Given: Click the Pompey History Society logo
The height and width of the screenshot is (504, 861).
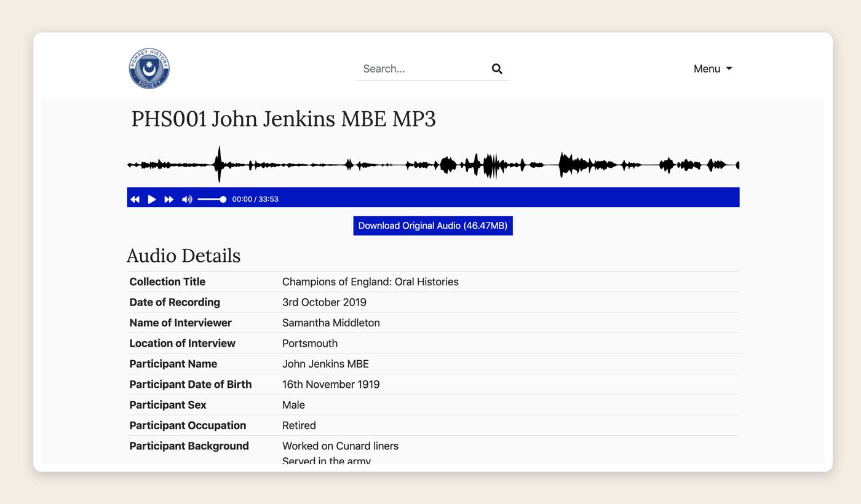Looking at the screenshot, I should (x=149, y=68).
